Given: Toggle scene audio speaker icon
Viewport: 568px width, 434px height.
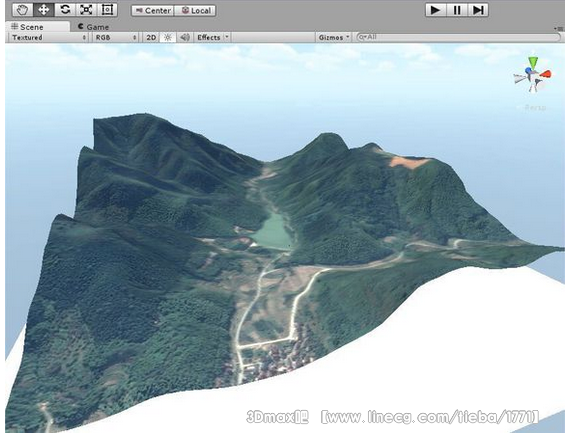Looking at the screenshot, I should (185, 37).
